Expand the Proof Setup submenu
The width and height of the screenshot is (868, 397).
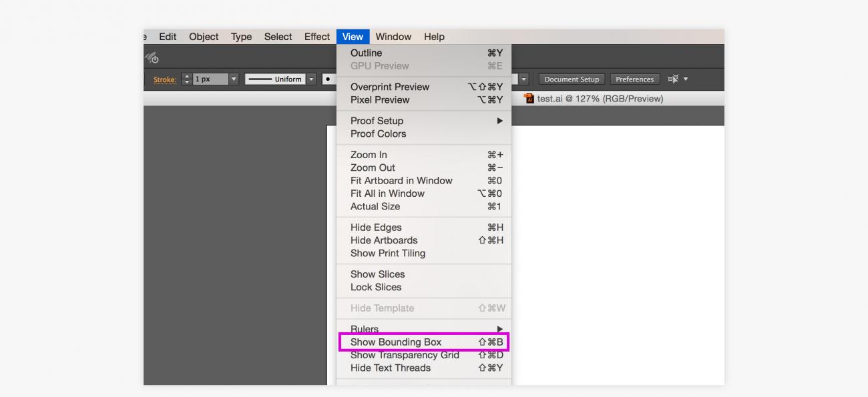pos(424,121)
